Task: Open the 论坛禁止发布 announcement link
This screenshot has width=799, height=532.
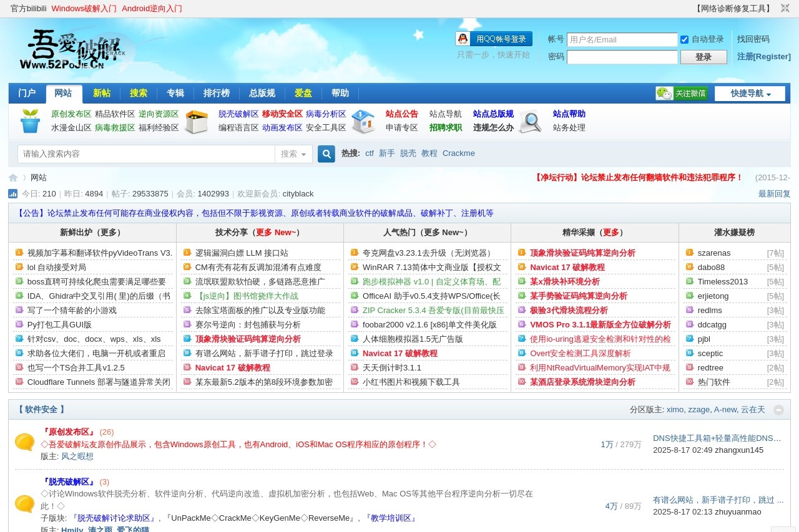Action: pos(255,213)
